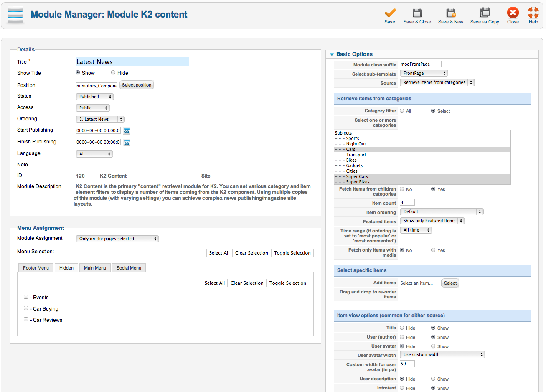
Task: Check the Car Buying checkbox
Action: (26, 308)
